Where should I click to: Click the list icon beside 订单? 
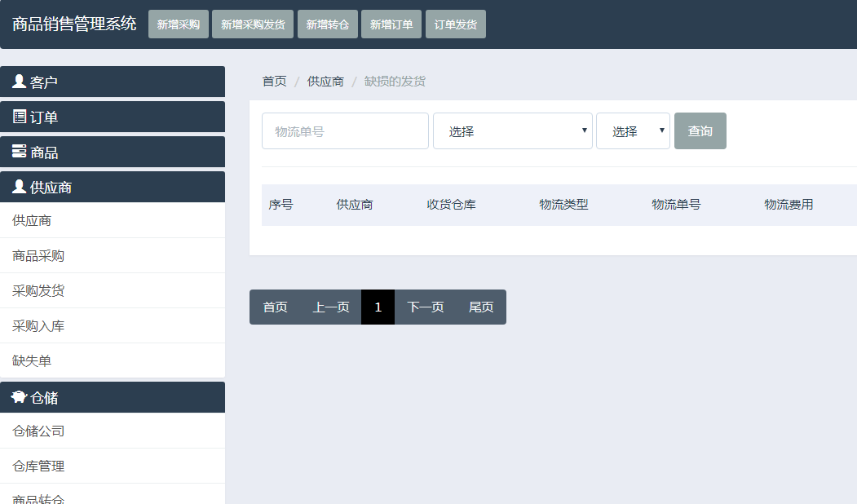[x=20, y=117]
